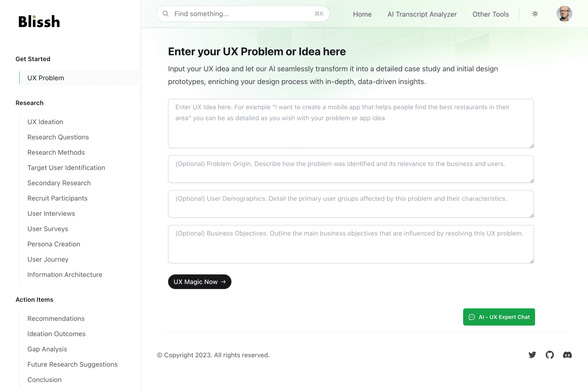Open the Discord icon in footer

tap(567, 355)
